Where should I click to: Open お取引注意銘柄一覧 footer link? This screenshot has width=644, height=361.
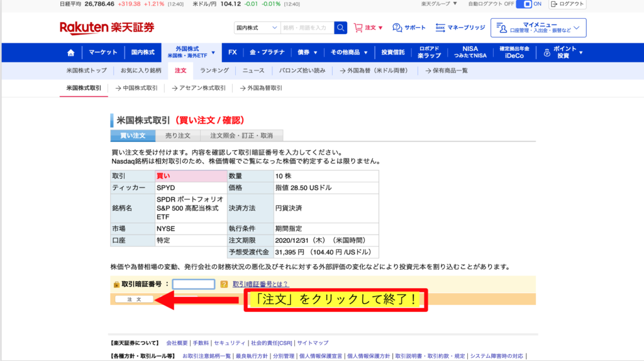(x=206, y=356)
